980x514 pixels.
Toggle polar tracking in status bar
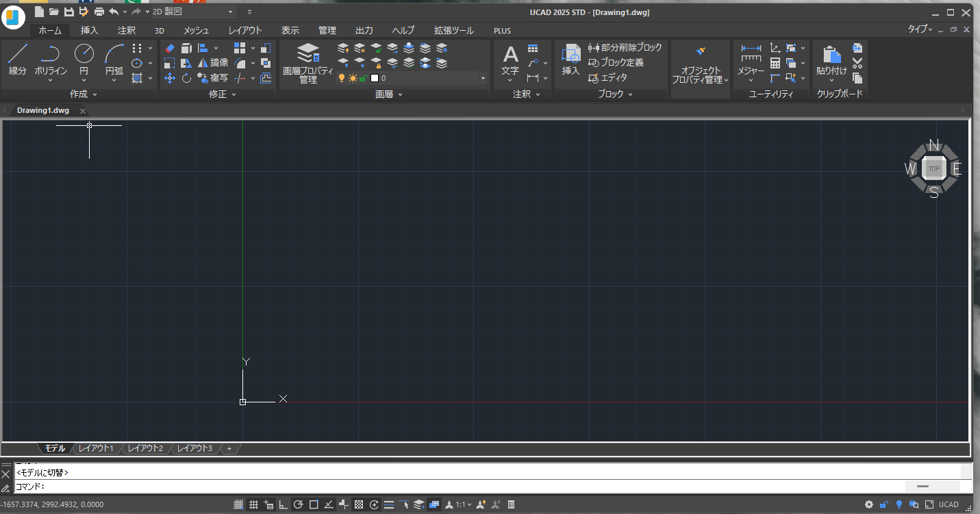click(x=299, y=504)
